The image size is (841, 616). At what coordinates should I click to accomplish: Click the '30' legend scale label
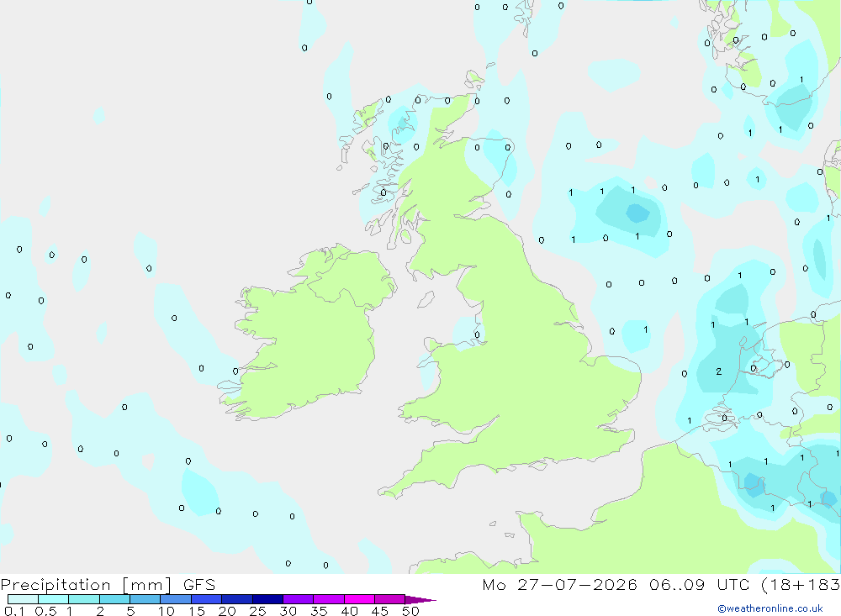288,611
